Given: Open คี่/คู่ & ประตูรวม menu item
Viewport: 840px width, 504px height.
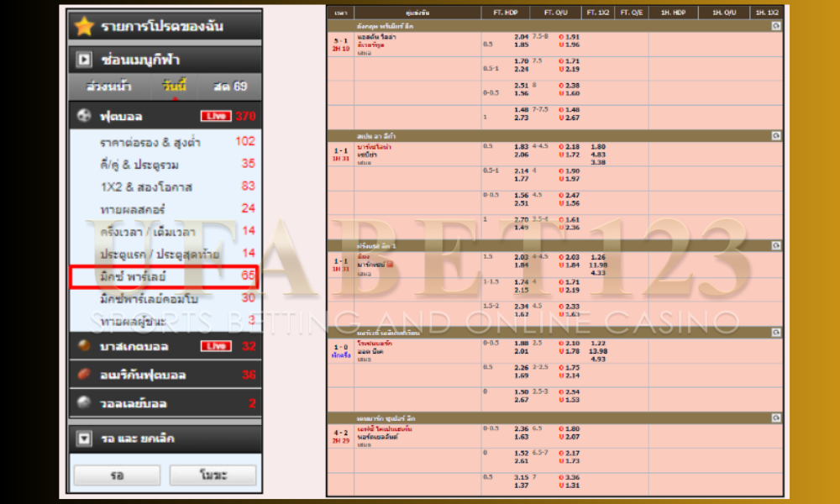Looking at the screenshot, I should tap(165, 165).
